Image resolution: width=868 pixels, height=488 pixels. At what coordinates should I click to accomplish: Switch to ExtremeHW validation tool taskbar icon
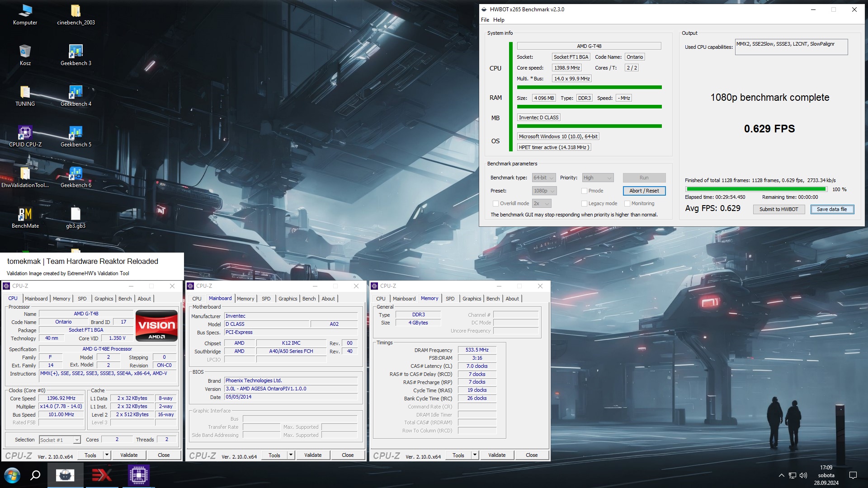click(x=102, y=475)
